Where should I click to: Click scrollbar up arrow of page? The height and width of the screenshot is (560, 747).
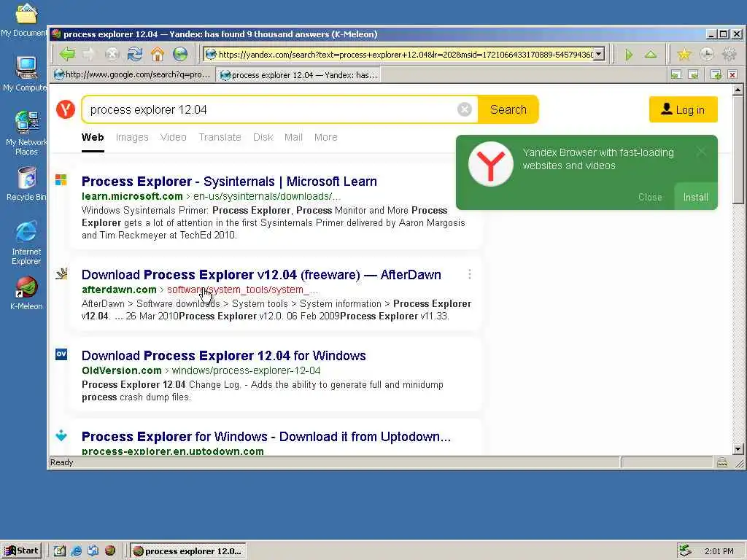(x=738, y=90)
